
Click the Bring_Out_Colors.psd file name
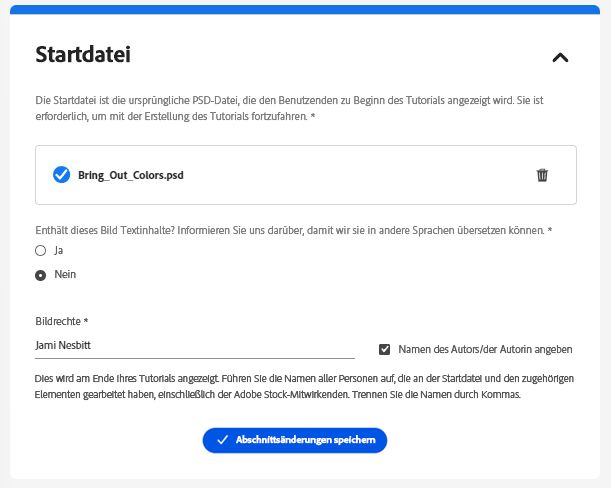point(131,175)
